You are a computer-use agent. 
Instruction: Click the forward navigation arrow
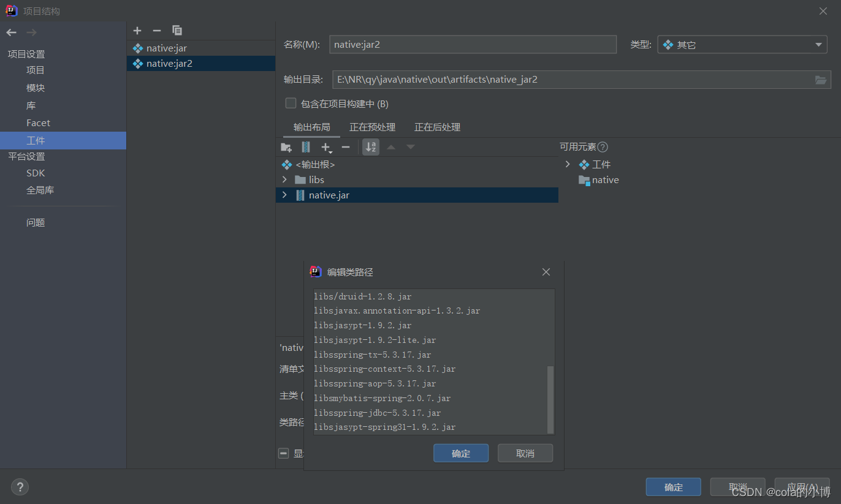pos(32,32)
